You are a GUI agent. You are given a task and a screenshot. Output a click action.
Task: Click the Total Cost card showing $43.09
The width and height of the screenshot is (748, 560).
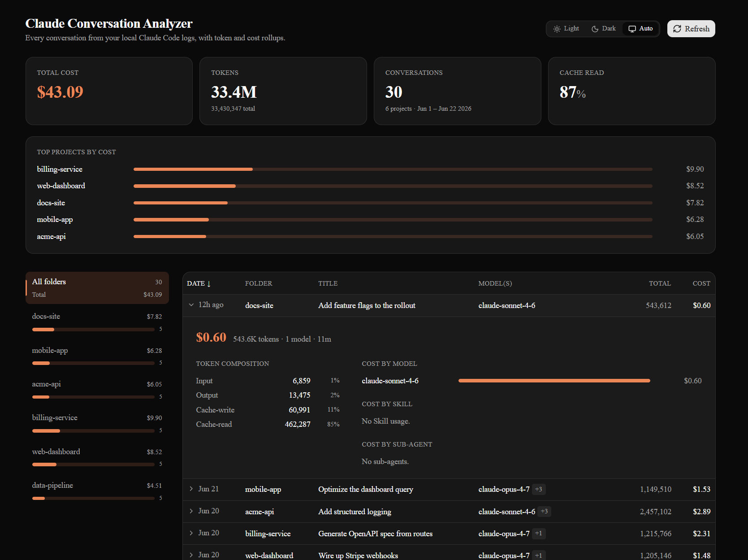click(109, 91)
